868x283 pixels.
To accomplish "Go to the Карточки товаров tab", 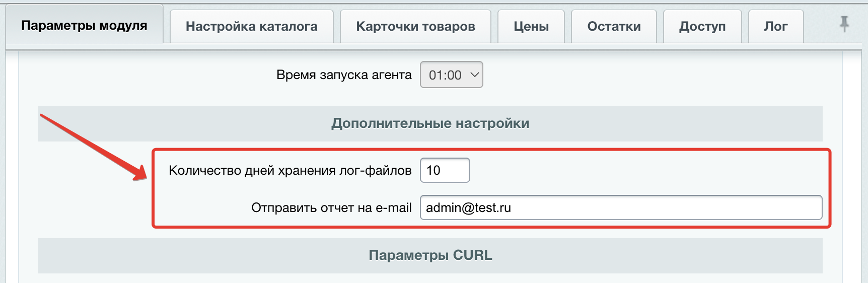I will 415,27.
